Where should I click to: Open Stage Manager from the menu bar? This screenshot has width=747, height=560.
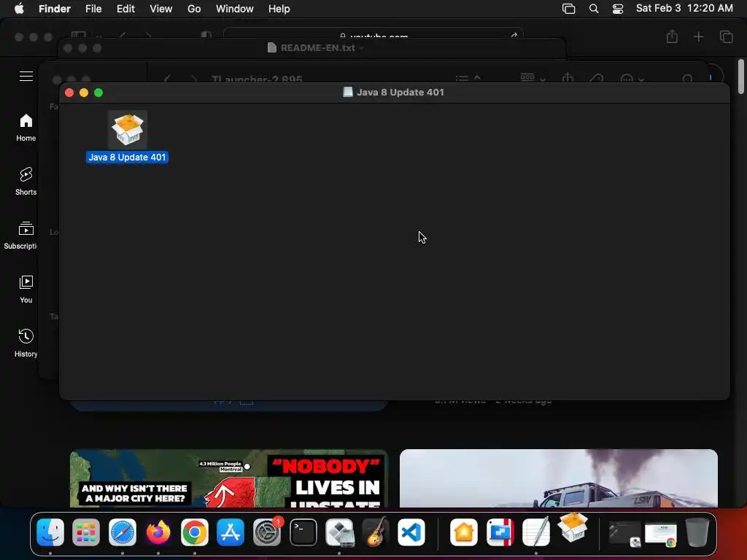pos(568,9)
